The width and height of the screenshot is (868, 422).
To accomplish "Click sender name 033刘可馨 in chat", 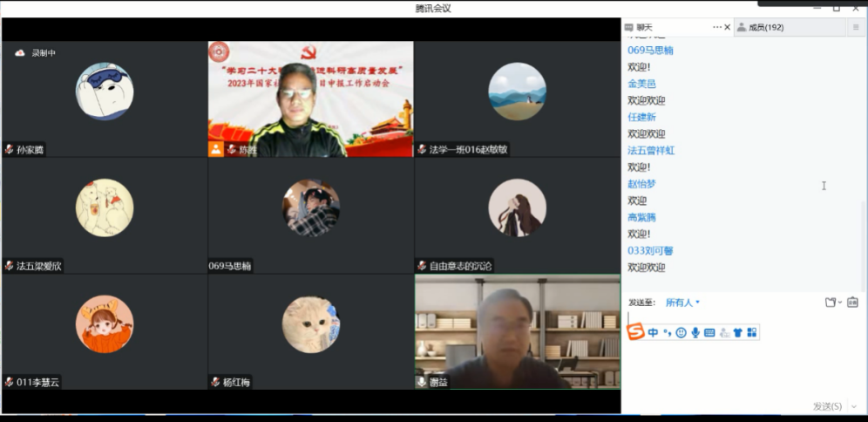I will pos(650,251).
